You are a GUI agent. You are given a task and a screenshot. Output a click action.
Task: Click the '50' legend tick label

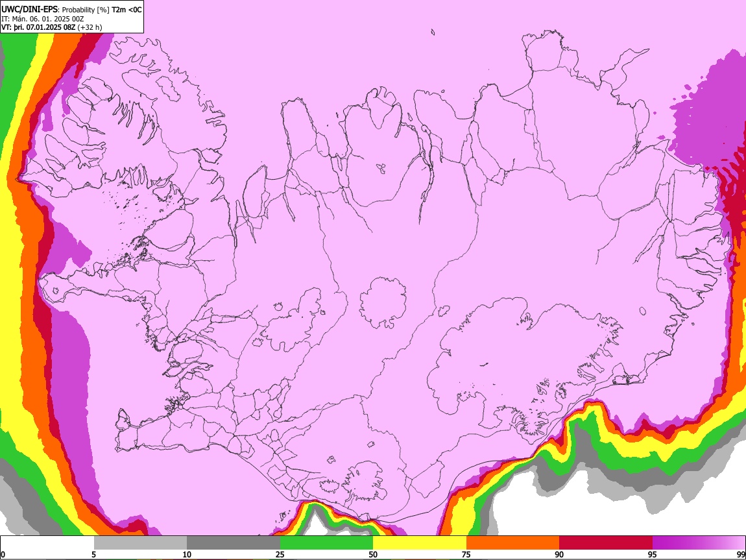pos(373,554)
